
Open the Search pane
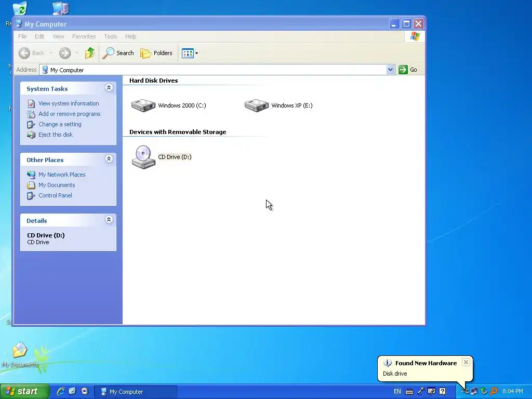pyautogui.click(x=118, y=53)
